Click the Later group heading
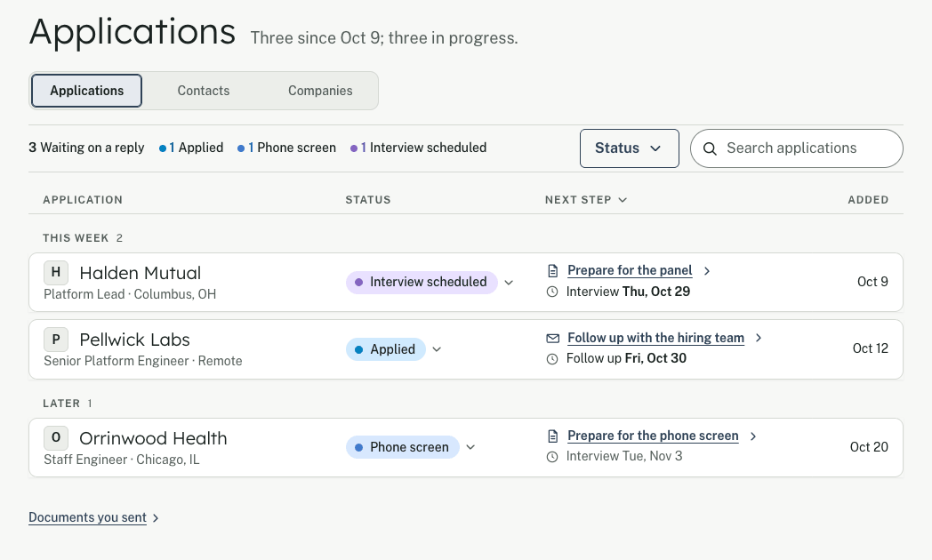 coord(61,404)
